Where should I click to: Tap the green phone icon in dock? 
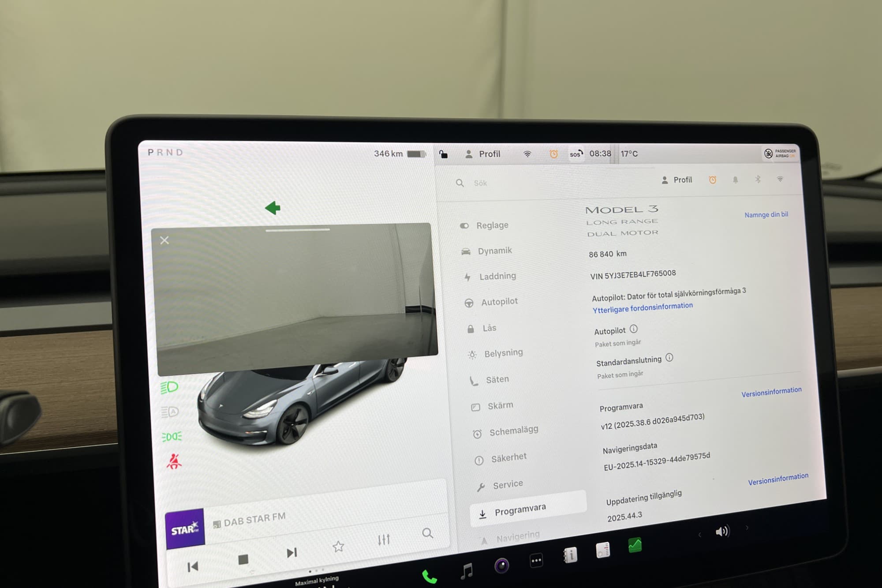[x=429, y=576]
